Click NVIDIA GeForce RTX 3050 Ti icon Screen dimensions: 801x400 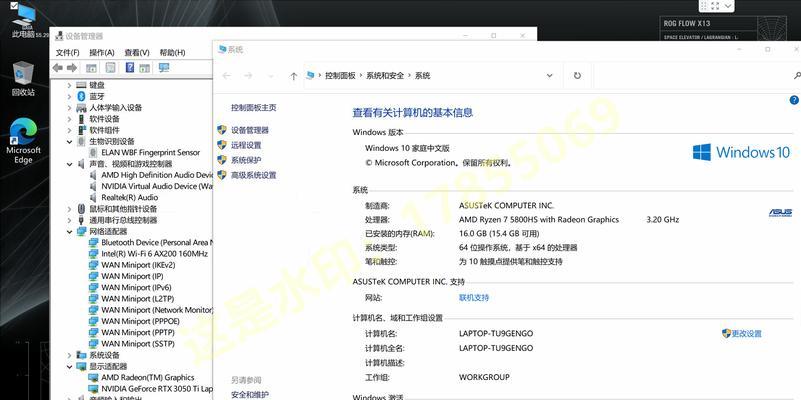[93, 389]
